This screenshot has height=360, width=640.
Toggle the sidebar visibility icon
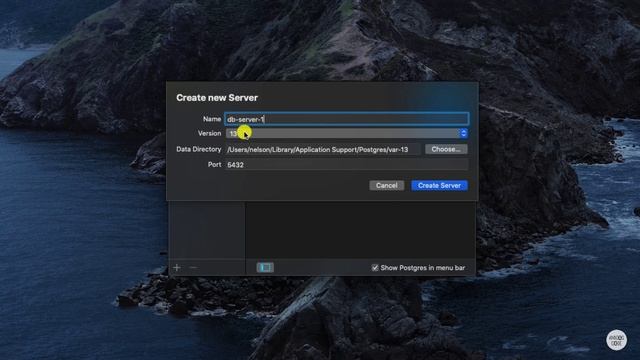[x=265, y=268]
